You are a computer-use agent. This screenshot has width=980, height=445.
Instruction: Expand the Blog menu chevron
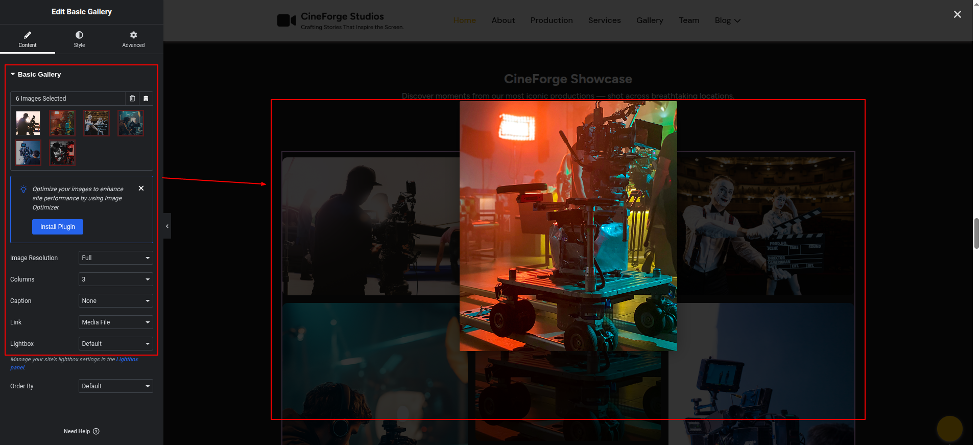737,21
